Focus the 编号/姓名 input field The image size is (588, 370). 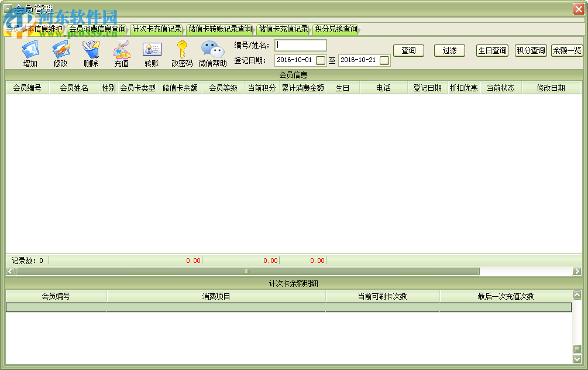click(300, 46)
